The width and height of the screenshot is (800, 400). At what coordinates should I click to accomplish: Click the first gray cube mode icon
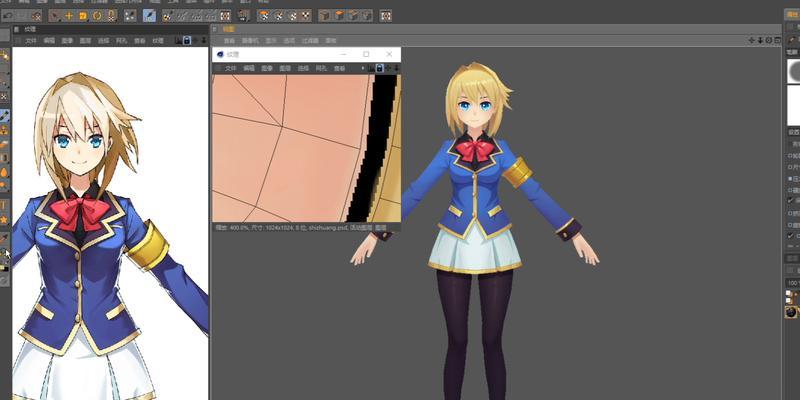[324, 16]
